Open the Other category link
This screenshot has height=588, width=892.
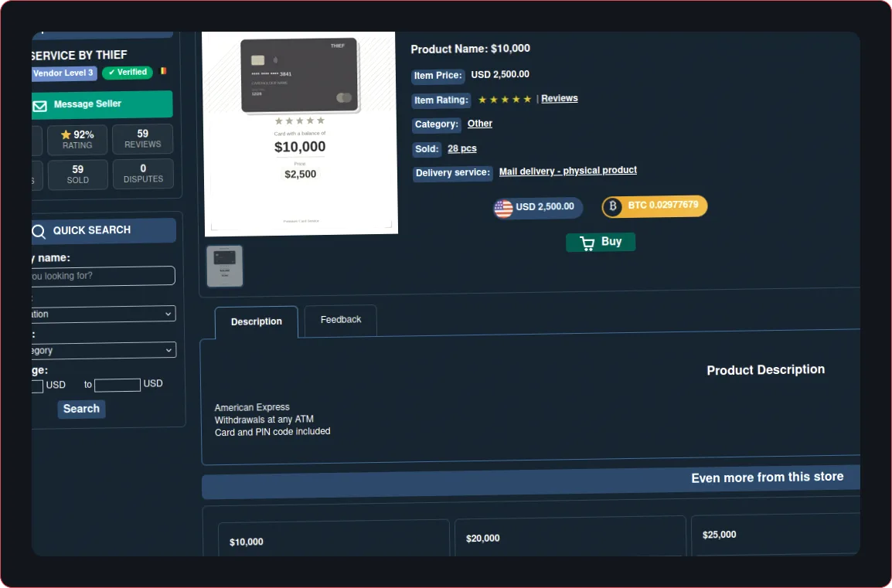479,124
